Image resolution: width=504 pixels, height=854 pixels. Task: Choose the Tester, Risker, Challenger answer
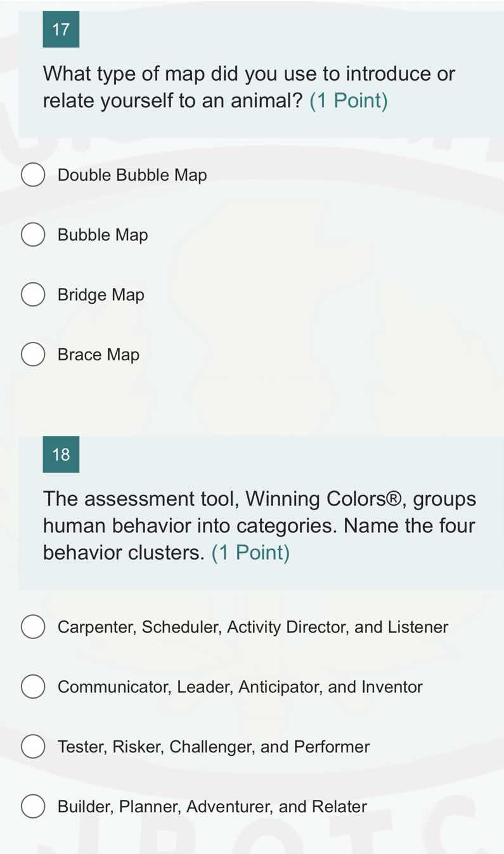pos(33,746)
